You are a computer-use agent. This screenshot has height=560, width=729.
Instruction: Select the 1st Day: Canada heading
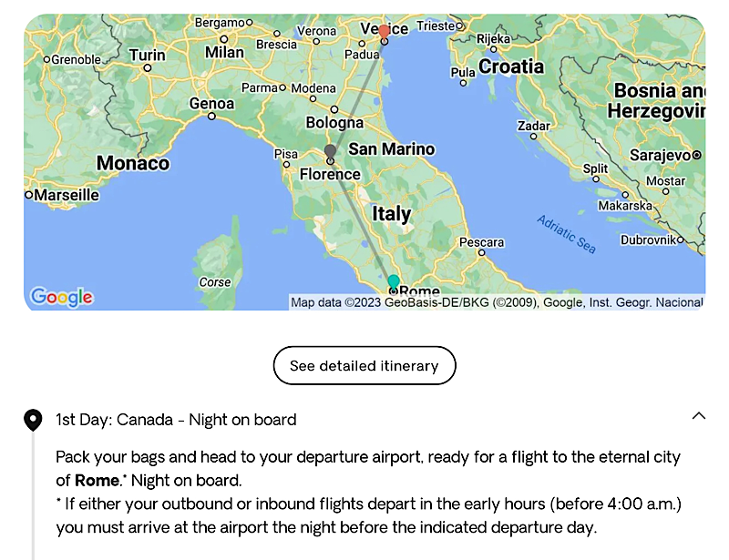click(x=176, y=420)
